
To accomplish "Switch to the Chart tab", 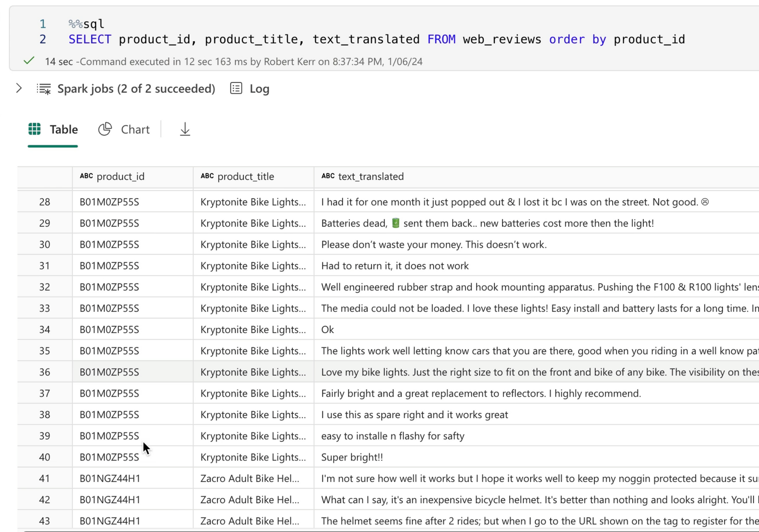I will (135, 129).
